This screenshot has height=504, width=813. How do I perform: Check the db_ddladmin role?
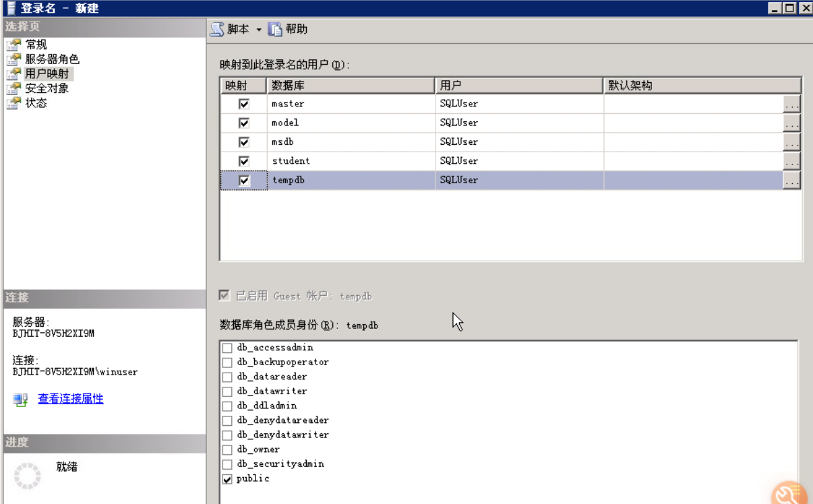227,406
